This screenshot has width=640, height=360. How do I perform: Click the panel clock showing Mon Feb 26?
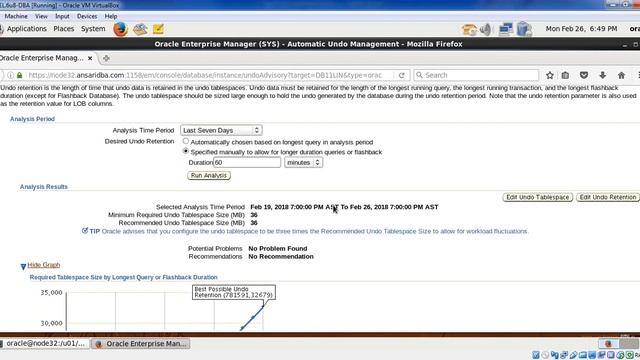point(581,29)
